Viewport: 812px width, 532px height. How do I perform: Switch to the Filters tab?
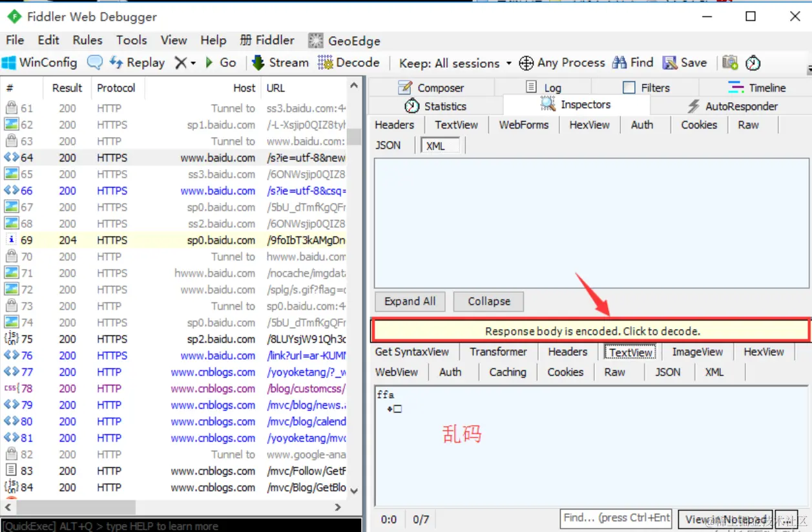coord(645,87)
